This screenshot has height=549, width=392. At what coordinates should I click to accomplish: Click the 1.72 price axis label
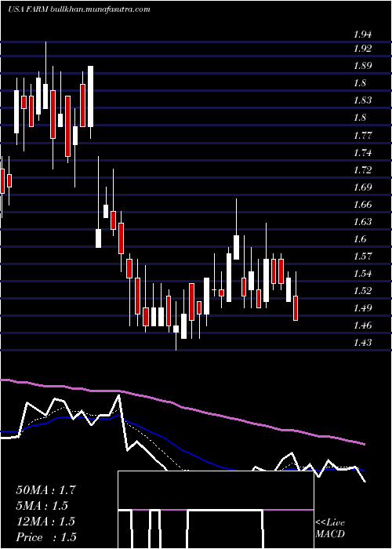pos(362,170)
